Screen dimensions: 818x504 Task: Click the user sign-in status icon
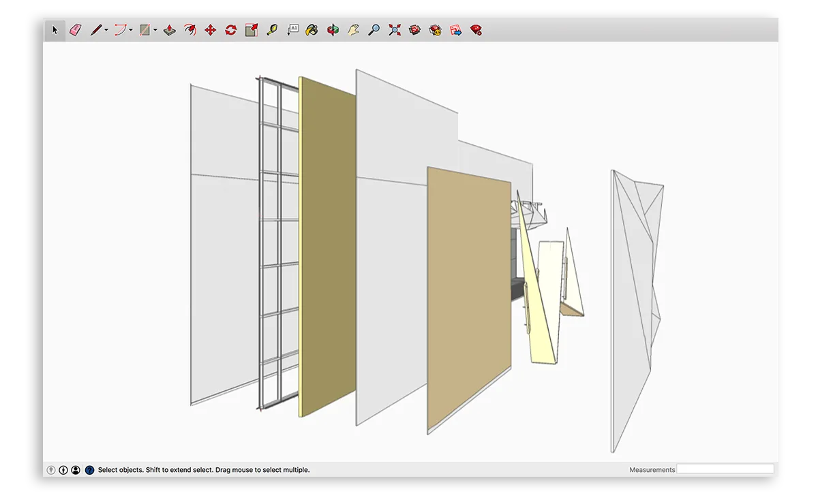(76, 470)
